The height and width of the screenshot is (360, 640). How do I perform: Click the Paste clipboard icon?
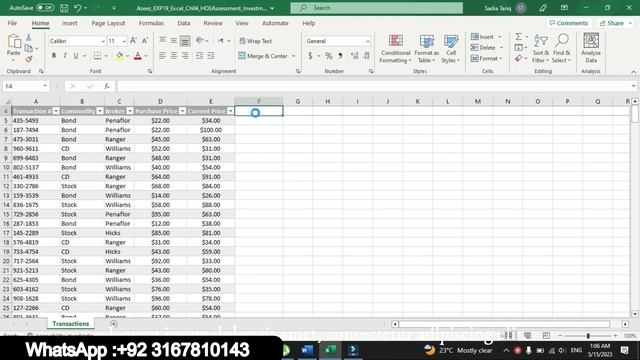pyautogui.click(x=13, y=42)
